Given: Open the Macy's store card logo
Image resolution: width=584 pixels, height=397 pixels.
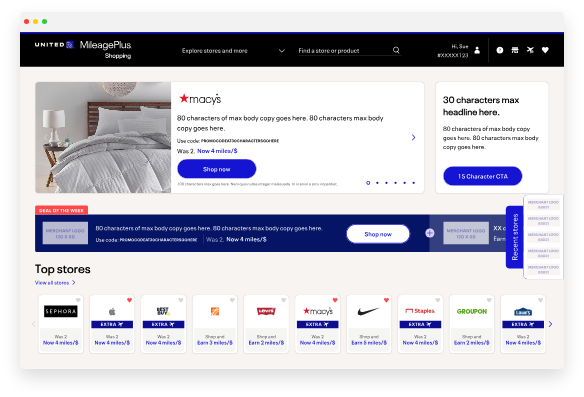Looking at the screenshot, I should coord(318,311).
